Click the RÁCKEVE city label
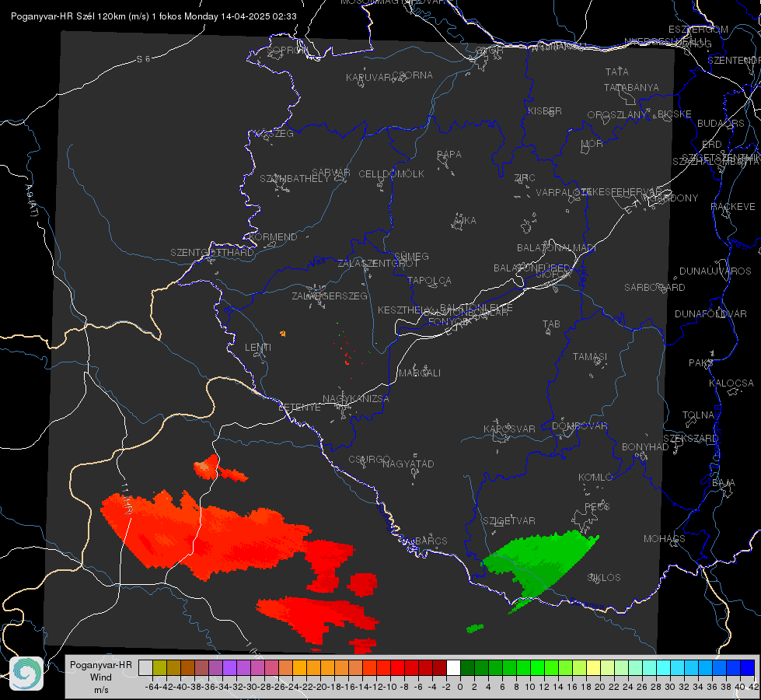 click(x=733, y=207)
